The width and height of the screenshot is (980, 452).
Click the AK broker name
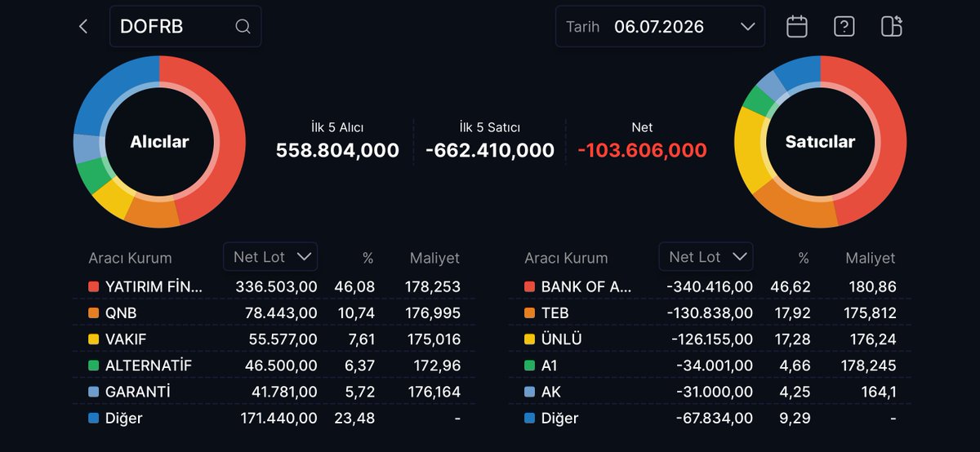(551, 392)
